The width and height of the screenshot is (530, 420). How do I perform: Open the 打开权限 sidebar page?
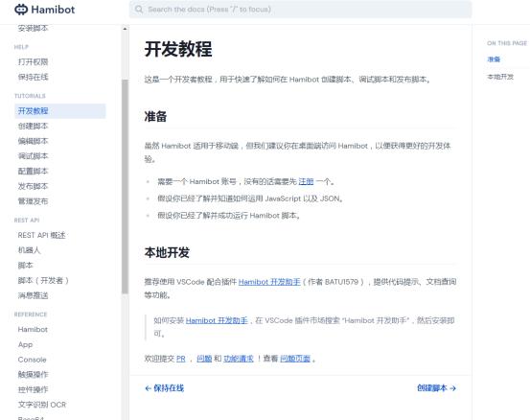pos(34,62)
